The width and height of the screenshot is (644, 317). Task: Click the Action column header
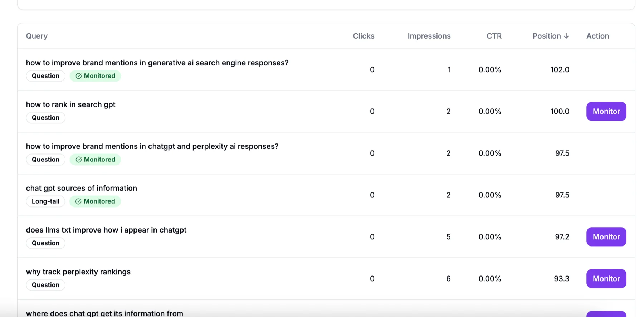597,36
